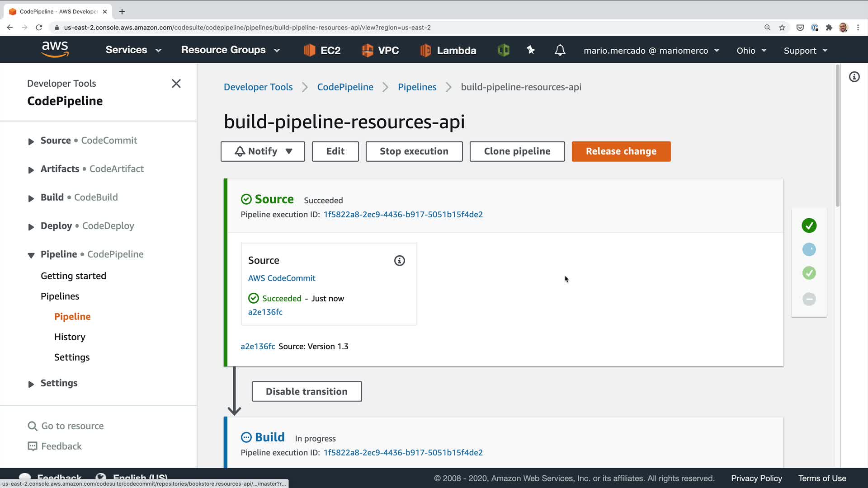Open commit a2e136fc link in Source card
The width and height of the screenshot is (868, 488).
coord(265,312)
